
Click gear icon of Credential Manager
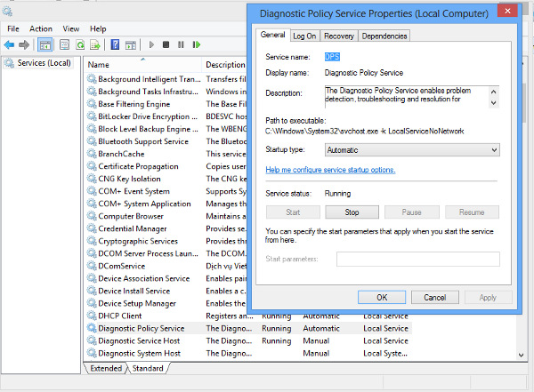pos(92,228)
